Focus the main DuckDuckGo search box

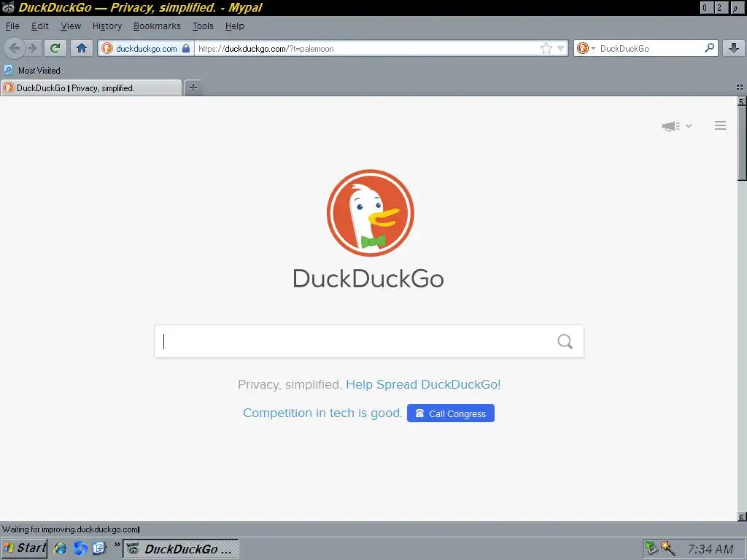point(368,341)
